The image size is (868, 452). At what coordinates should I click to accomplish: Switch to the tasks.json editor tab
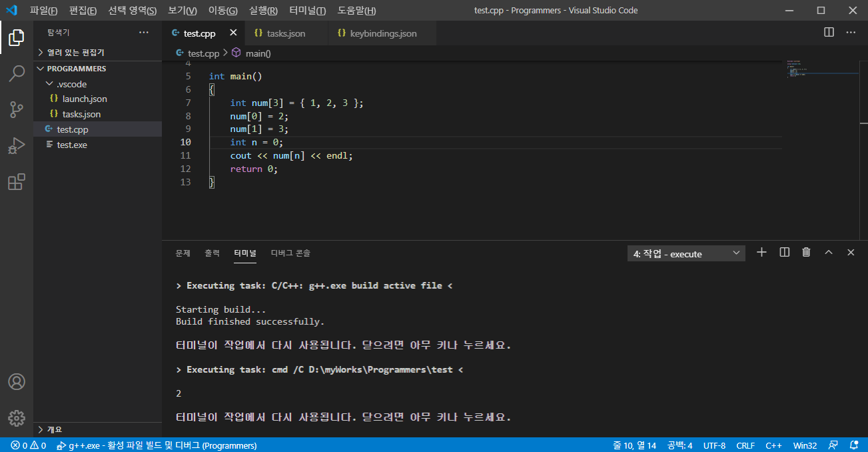click(286, 33)
